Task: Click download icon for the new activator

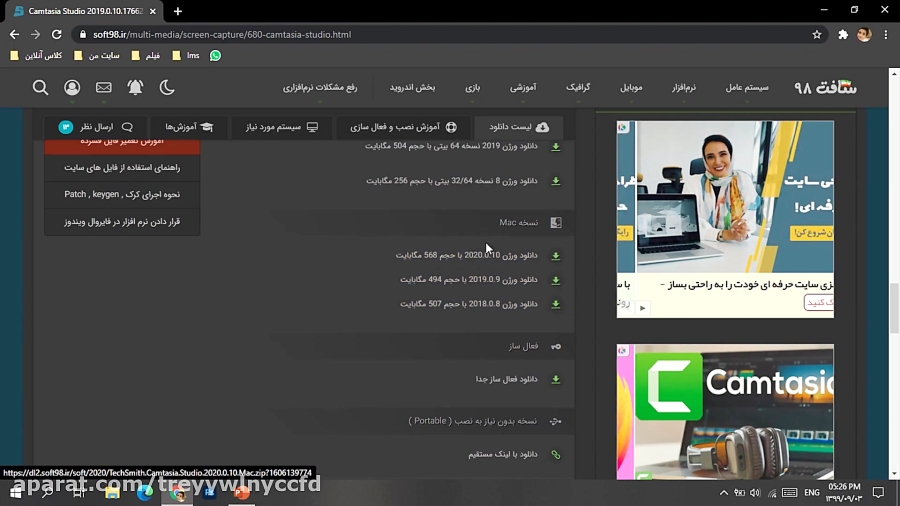Action: pyautogui.click(x=556, y=380)
